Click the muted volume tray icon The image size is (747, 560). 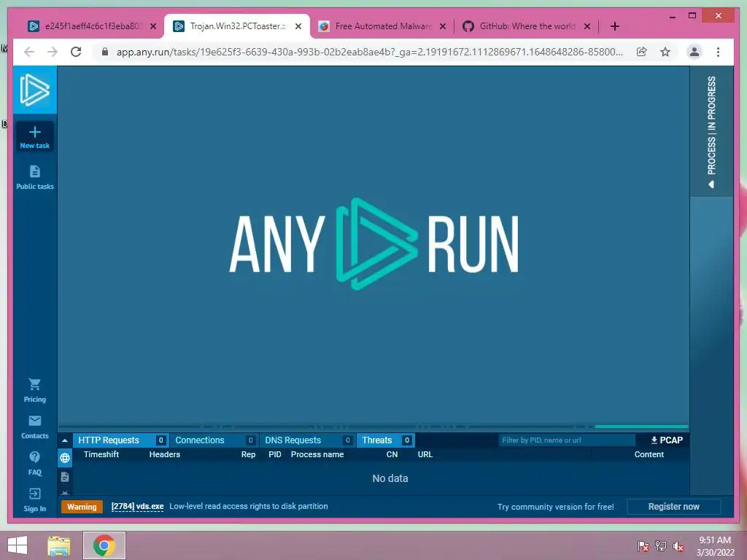(678, 546)
